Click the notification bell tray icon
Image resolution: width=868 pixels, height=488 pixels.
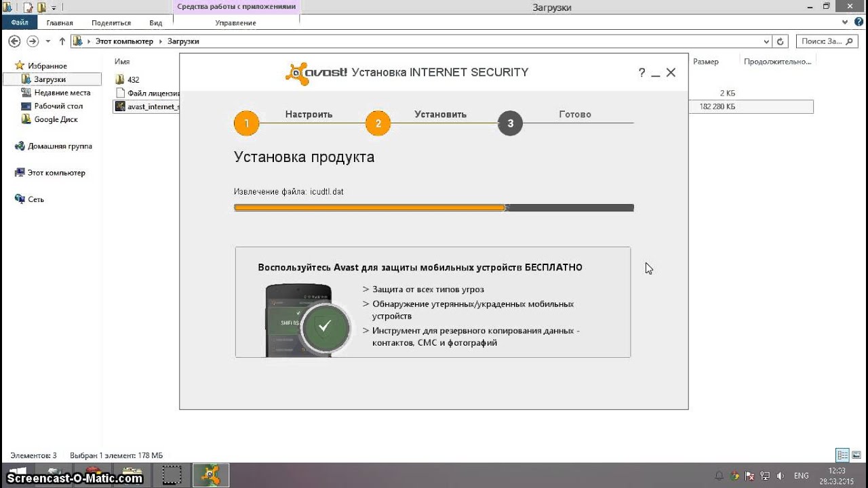(719, 476)
